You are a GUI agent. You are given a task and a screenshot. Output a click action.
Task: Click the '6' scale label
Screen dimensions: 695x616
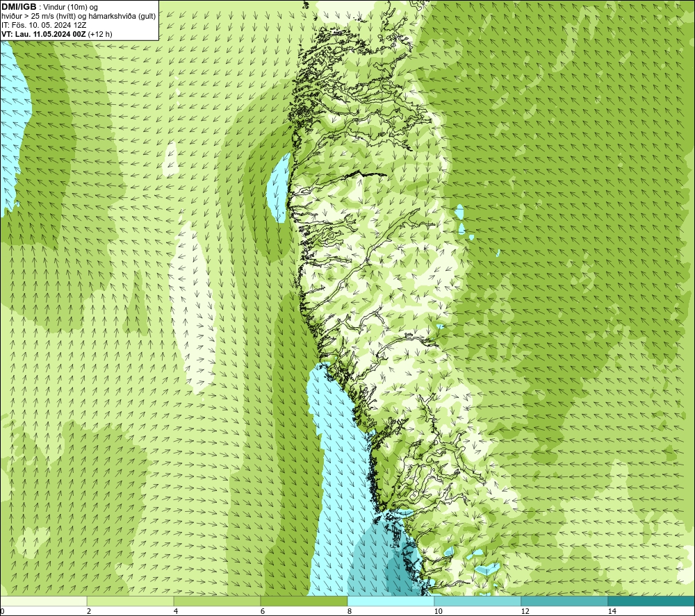tap(263, 611)
